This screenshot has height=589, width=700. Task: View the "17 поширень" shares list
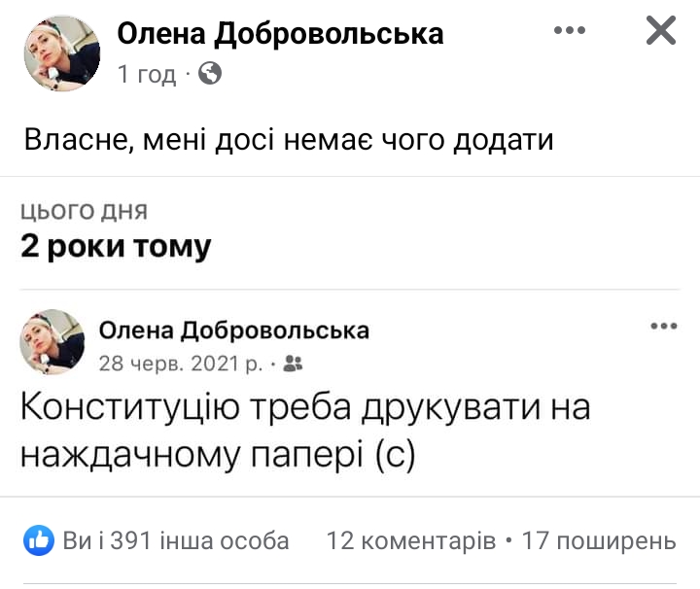(x=599, y=540)
